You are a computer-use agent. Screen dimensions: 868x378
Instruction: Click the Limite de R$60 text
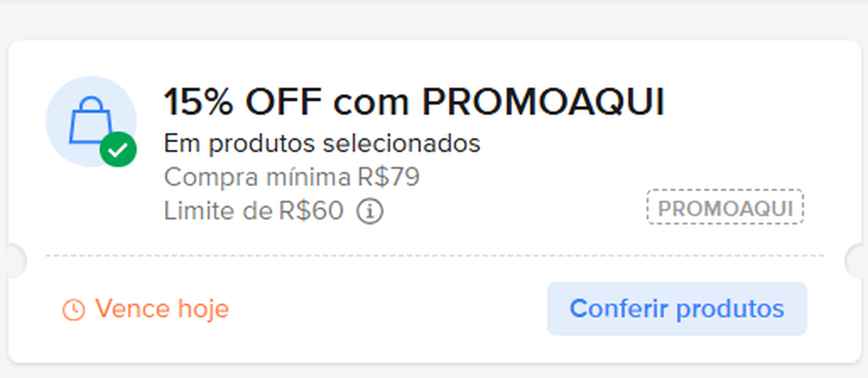point(254,211)
